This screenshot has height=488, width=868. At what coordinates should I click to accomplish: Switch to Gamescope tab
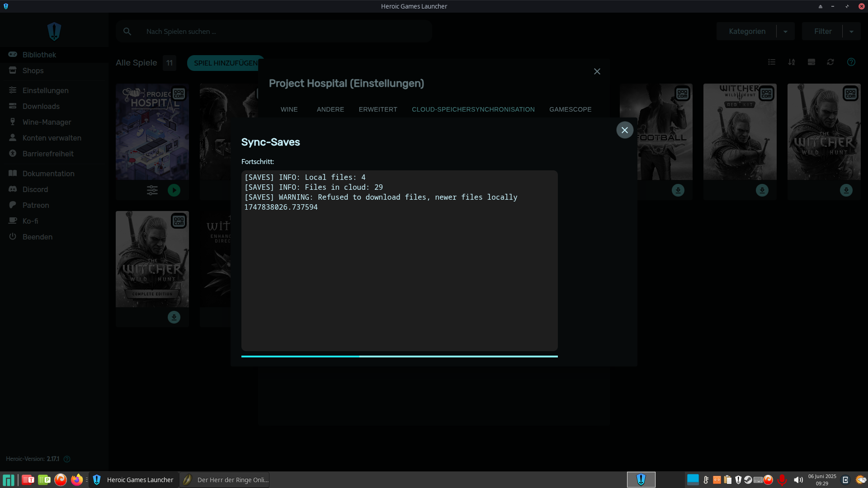570,109
